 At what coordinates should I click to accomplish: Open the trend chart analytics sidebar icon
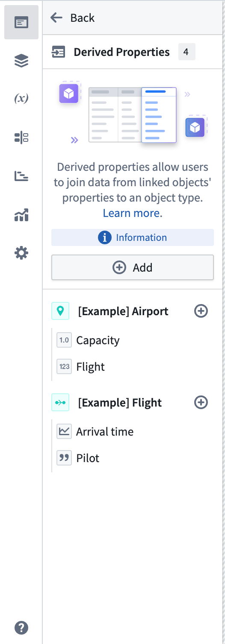[x=21, y=215]
